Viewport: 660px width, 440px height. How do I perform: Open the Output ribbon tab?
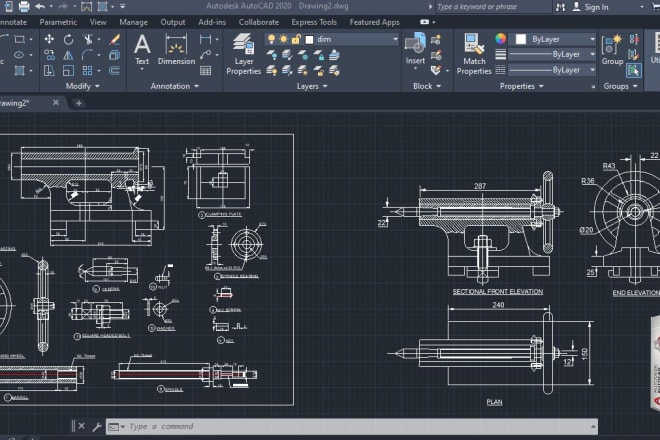(x=173, y=22)
